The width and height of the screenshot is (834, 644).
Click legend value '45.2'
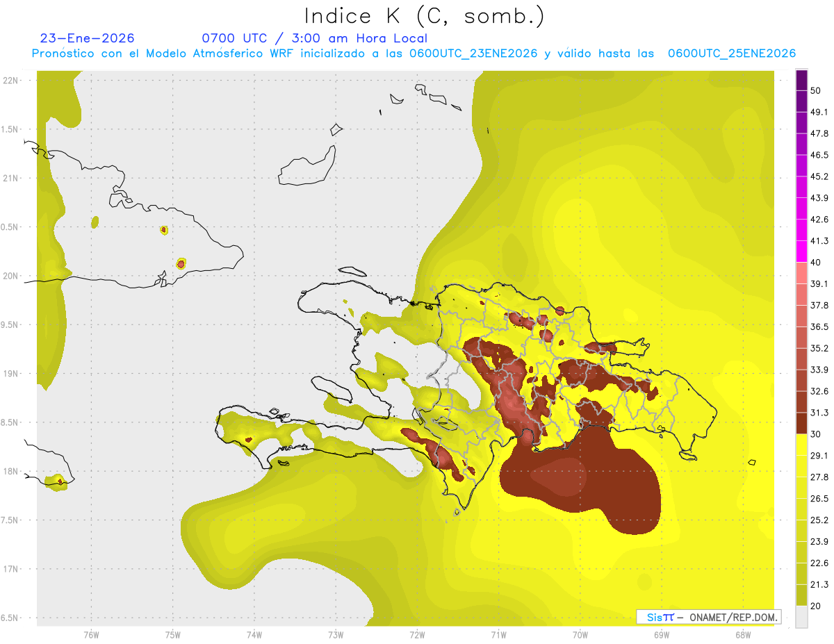coord(819,176)
